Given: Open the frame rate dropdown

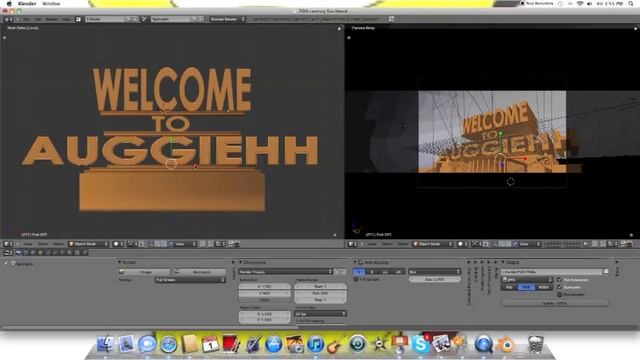Looking at the screenshot, I should point(320,314).
